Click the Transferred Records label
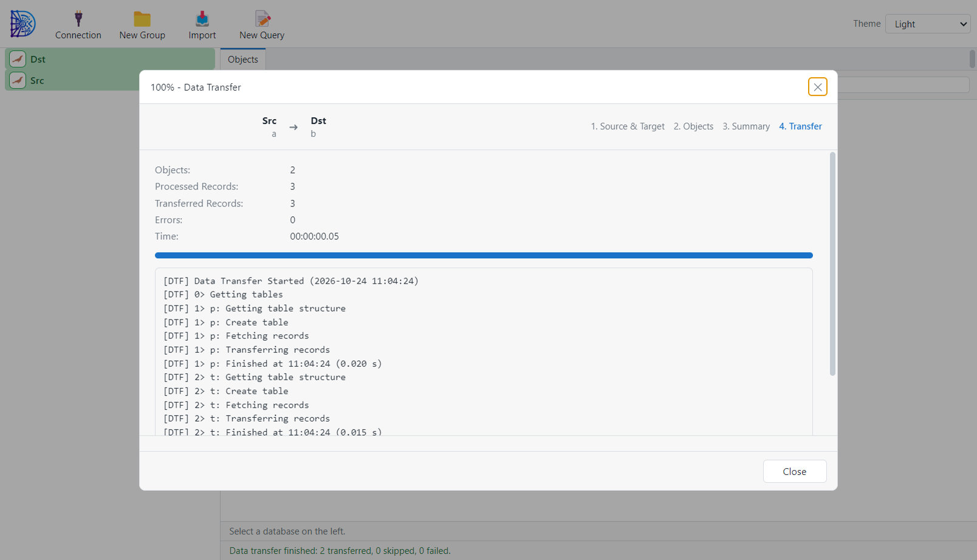Screen dimensions: 977x560 (199, 203)
